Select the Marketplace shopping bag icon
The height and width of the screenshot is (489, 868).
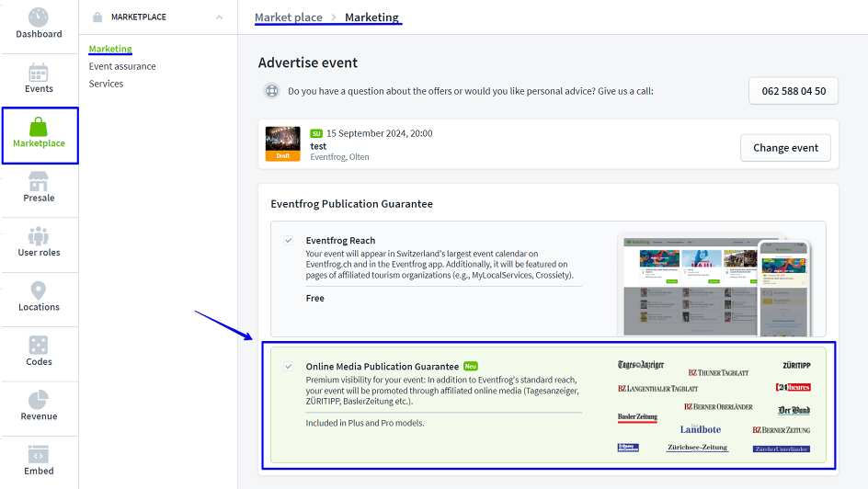[x=39, y=127]
